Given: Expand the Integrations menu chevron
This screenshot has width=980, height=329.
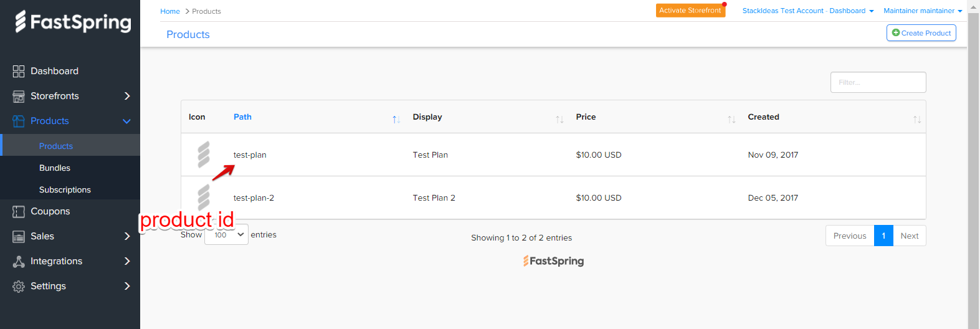Looking at the screenshot, I should [127, 261].
